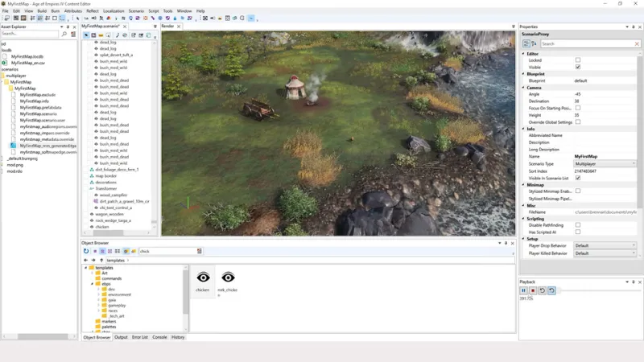Select the mrk_chicken object thumbnail
This screenshot has height=362, width=644.
[x=228, y=282]
